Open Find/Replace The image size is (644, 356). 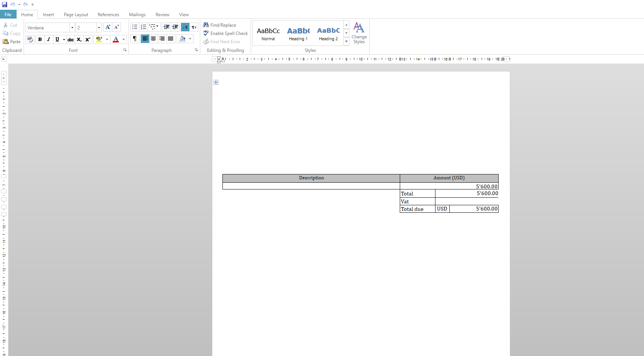coord(220,25)
